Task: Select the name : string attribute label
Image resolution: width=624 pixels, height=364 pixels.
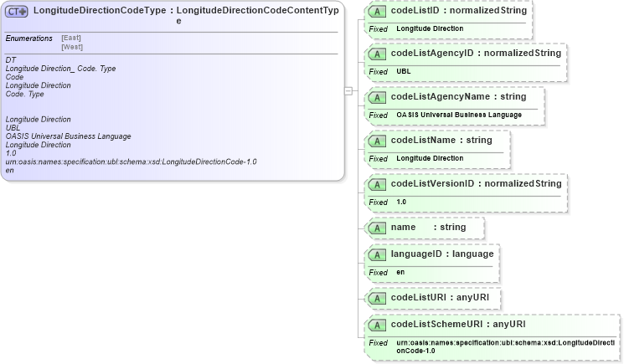Action: 428,227
